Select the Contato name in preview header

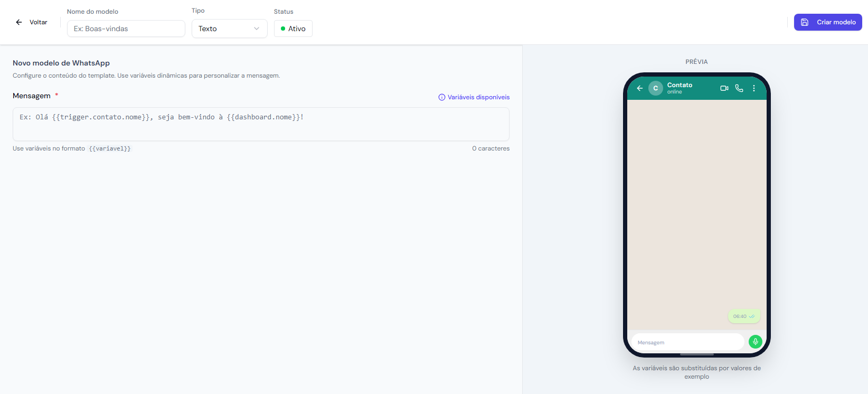(680, 85)
